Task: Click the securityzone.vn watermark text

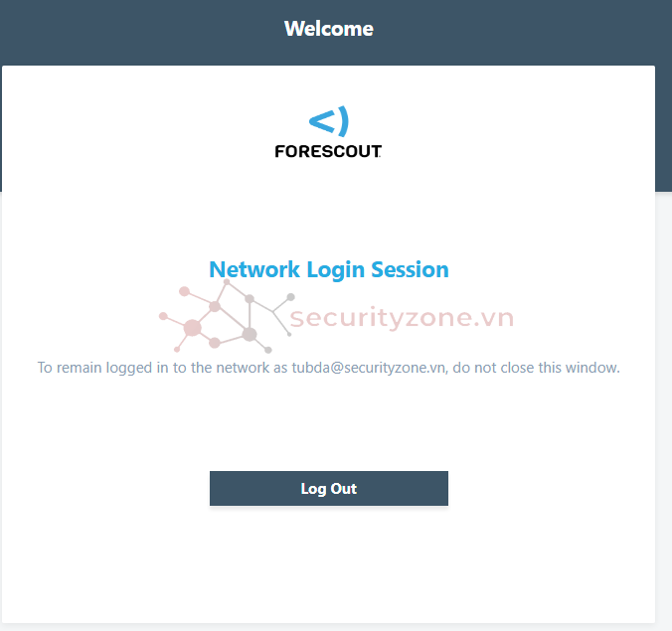Action: coord(402,317)
